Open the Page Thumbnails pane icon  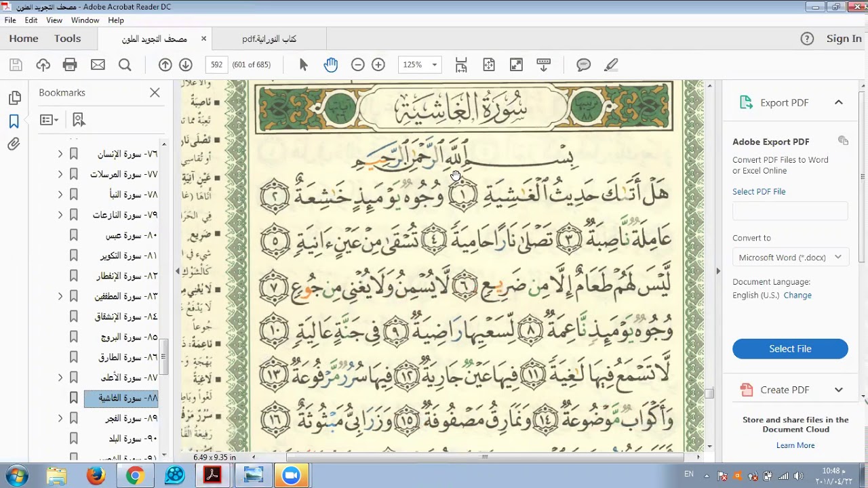[x=14, y=99]
